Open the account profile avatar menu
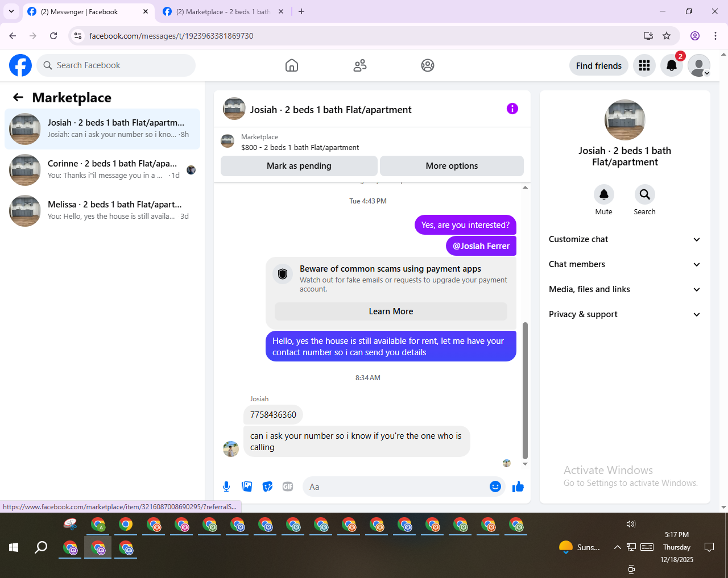Image resolution: width=728 pixels, height=578 pixels. pos(699,65)
